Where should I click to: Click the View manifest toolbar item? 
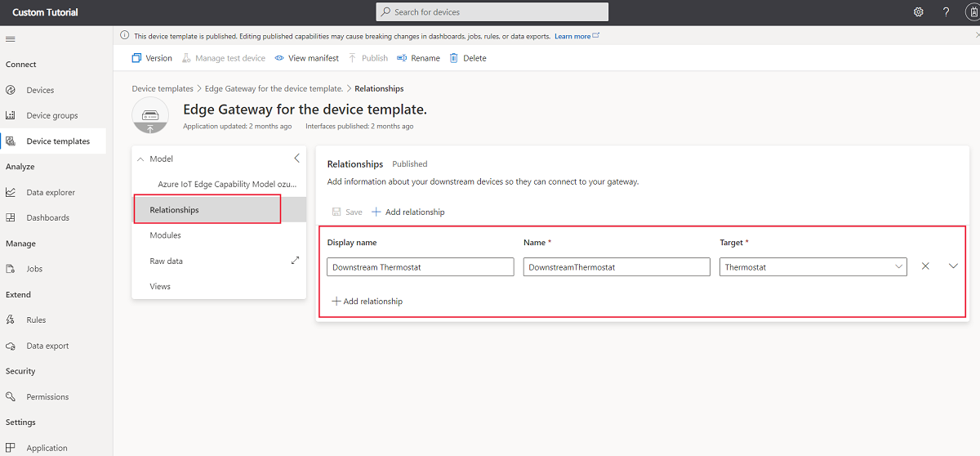(307, 58)
